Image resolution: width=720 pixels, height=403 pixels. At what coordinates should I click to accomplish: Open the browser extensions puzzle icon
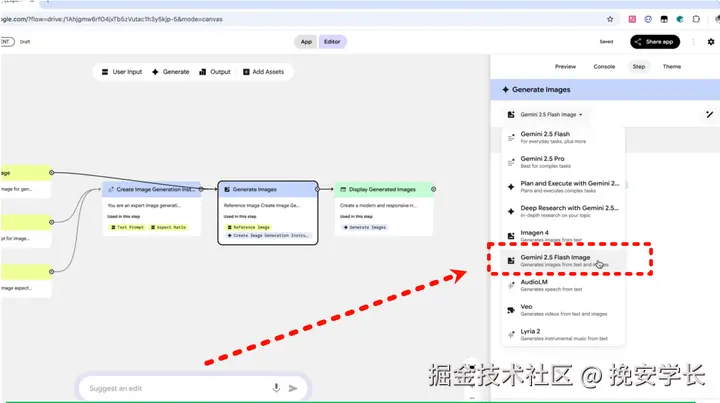[696, 19]
